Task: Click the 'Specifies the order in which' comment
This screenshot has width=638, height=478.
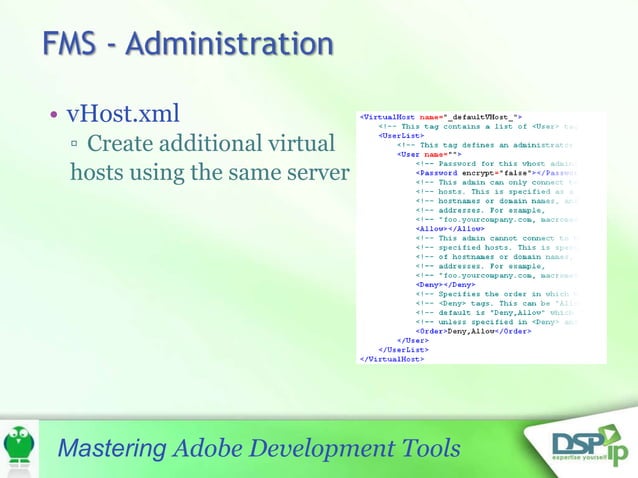Action: 496,294
